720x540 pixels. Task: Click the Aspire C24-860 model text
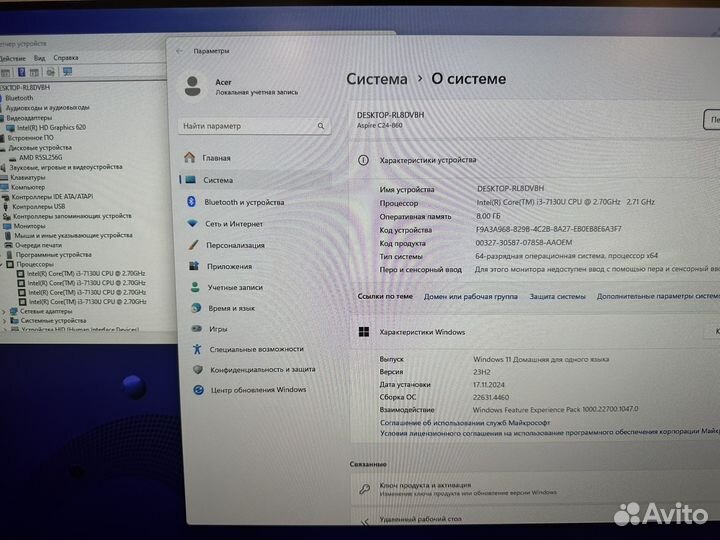(x=379, y=125)
